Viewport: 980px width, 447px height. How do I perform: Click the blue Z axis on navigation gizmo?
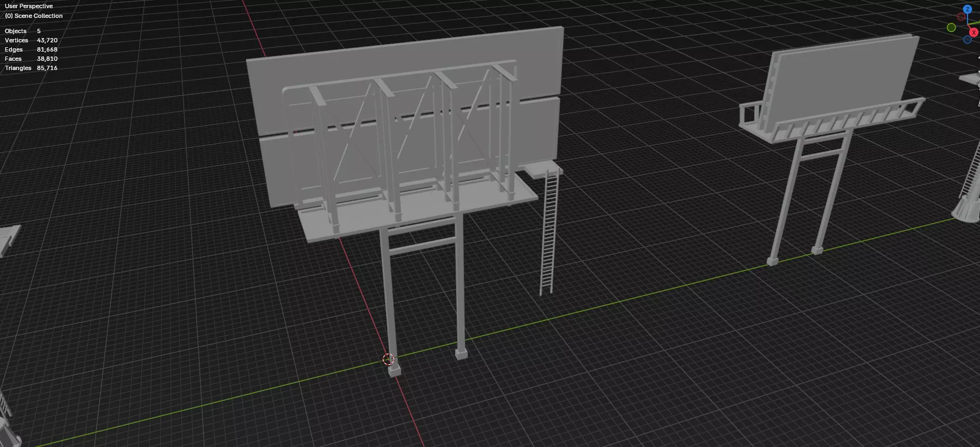(968, 9)
